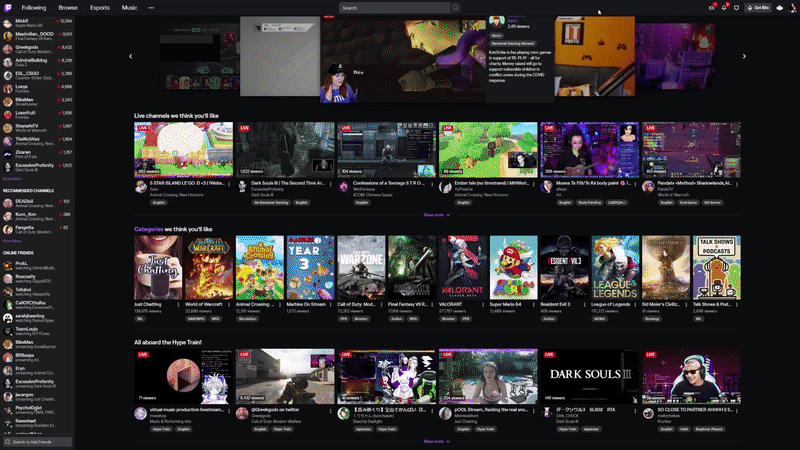The image size is (800, 450).
Task: Click the Prime crown icon right of Get Bits
Action: [780, 8]
